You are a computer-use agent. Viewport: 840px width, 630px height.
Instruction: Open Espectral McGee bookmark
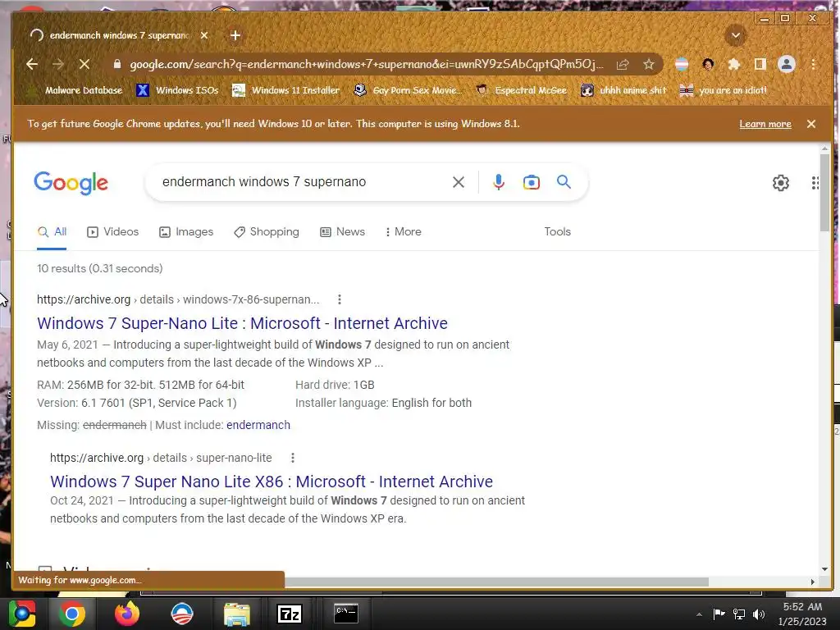[x=521, y=90]
